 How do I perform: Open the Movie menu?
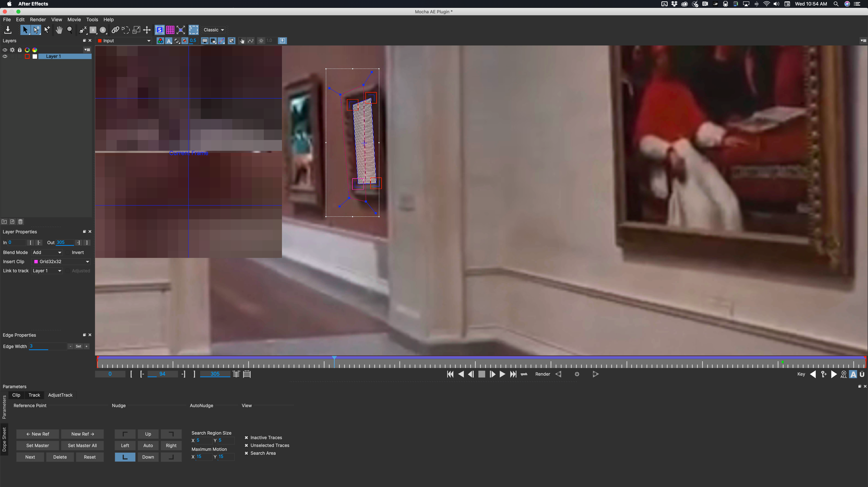point(74,19)
